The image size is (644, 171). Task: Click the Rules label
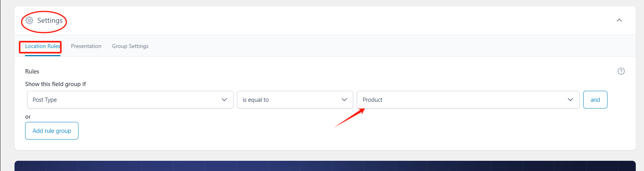pyautogui.click(x=32, y=72)
